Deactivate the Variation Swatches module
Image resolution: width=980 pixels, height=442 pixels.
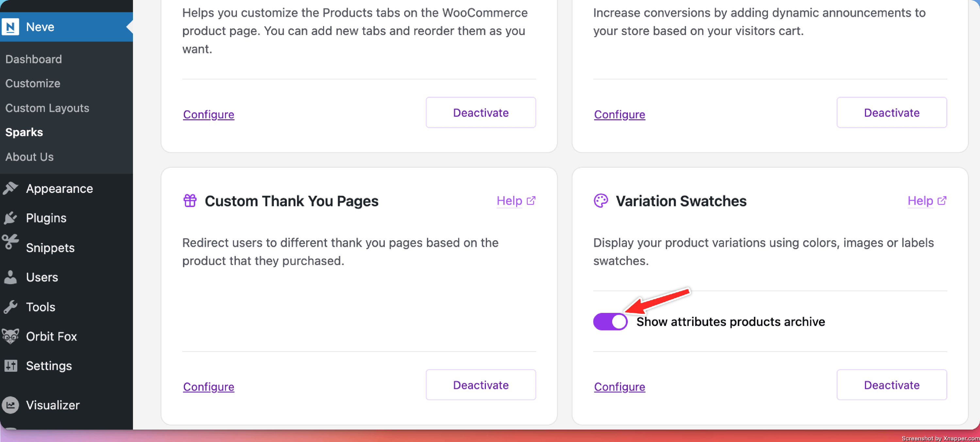click(x=891, y=384)
